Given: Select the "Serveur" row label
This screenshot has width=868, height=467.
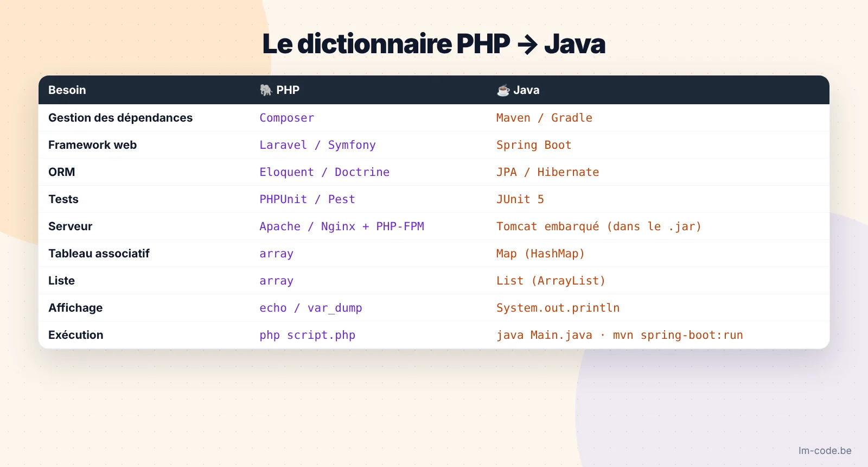Looking at the screenshot, I should tap(71, 226).
